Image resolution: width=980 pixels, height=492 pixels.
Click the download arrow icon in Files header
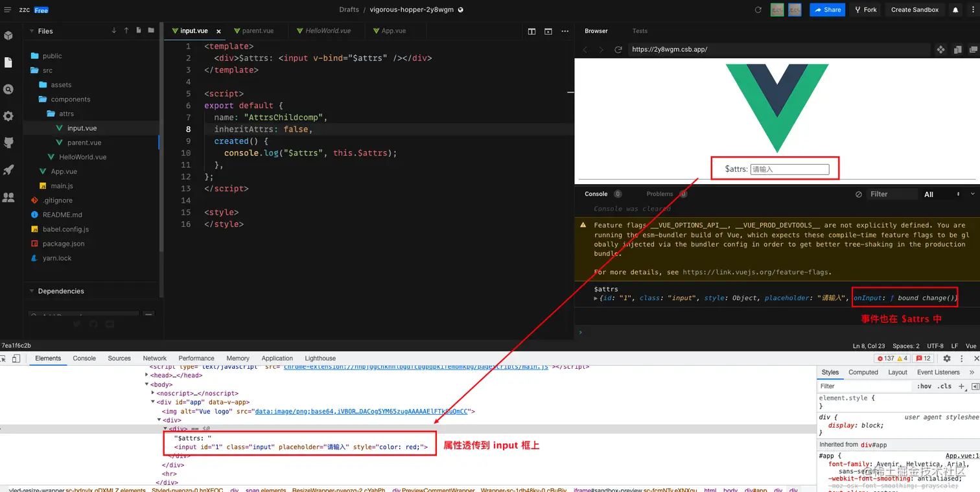click(x=114, y=30)
